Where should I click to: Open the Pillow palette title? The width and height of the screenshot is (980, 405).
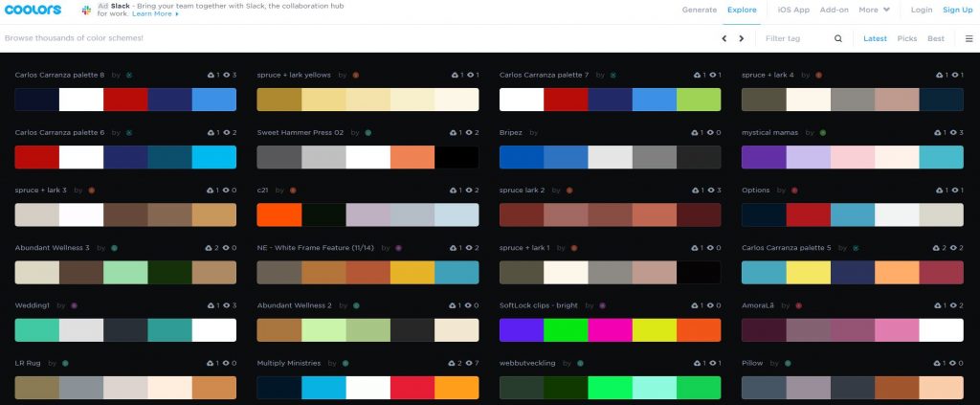pyautogui.click(x=752, y=363)
